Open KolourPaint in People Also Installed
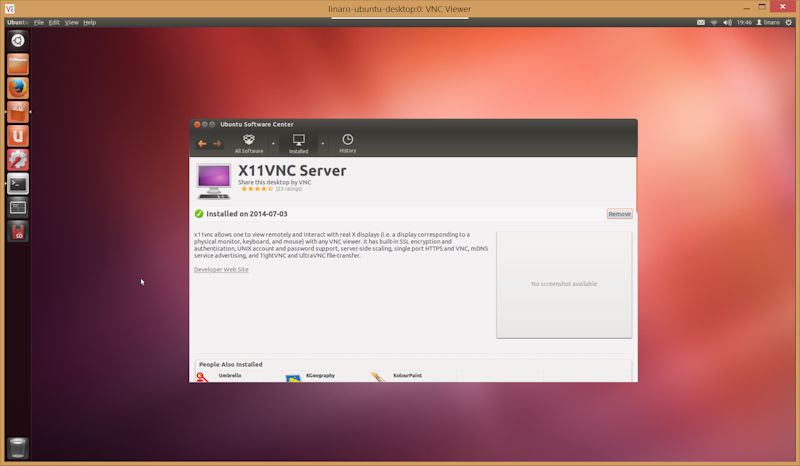The width and height of the screenshot is (800, 466). pyautogui.click(x=407, y=376)
